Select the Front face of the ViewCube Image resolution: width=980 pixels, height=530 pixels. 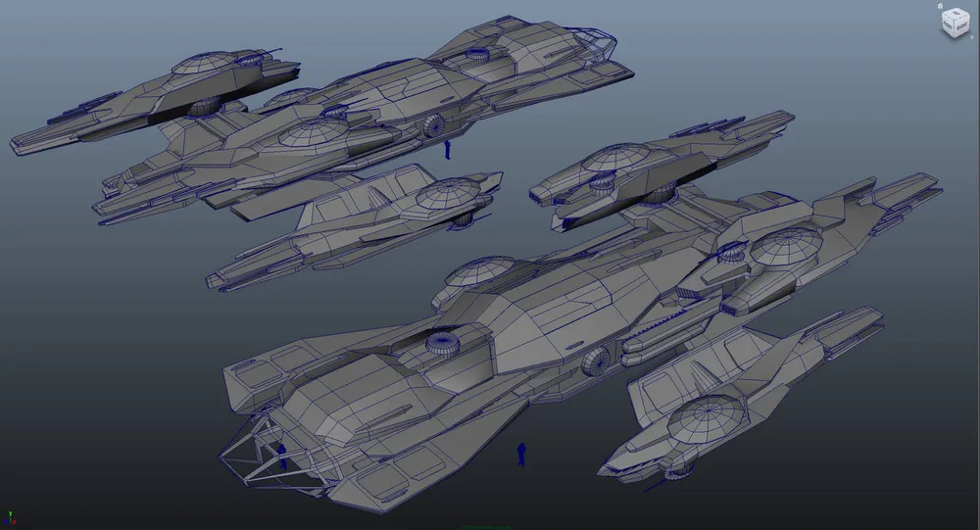(948, 24)
